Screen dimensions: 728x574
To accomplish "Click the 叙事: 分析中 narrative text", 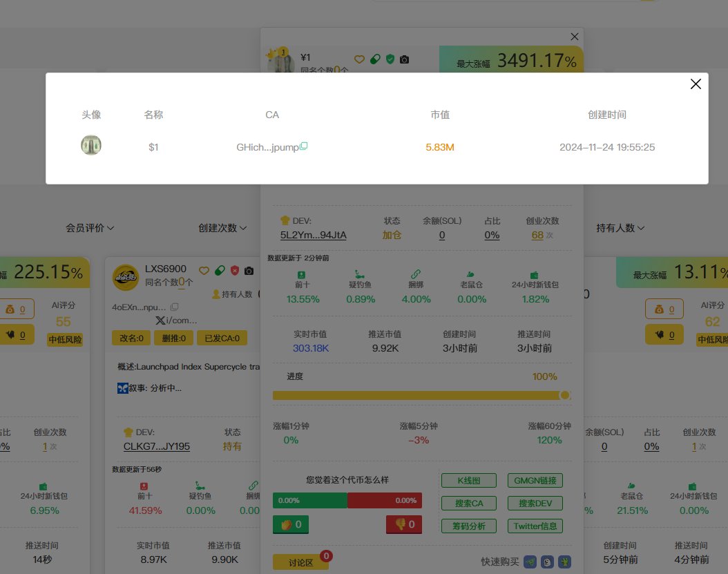I will pos(155,388).
